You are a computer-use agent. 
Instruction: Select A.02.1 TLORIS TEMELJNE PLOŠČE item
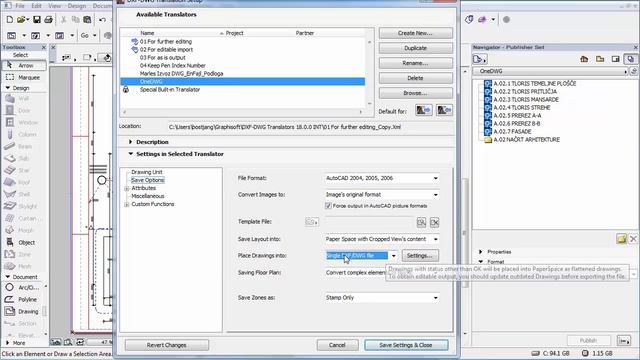(x=535, y=84)
